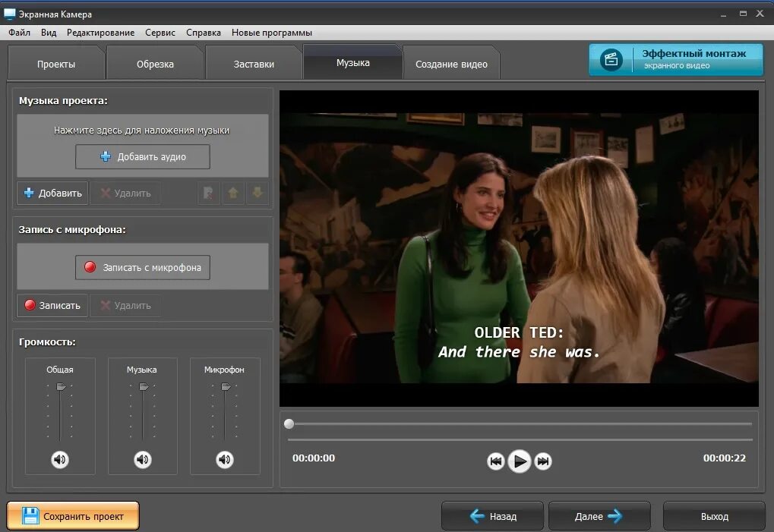Skip to the start of the video
The height and width of the screenshot is (532, 774).
click(x=495, y=461)
